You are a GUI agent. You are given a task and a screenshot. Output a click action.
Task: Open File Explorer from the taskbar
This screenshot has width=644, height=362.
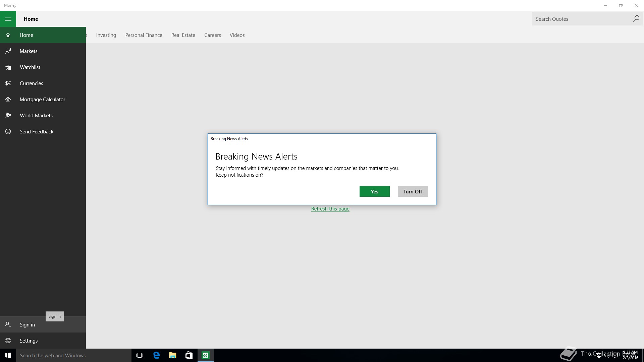[x=172, y=355]
